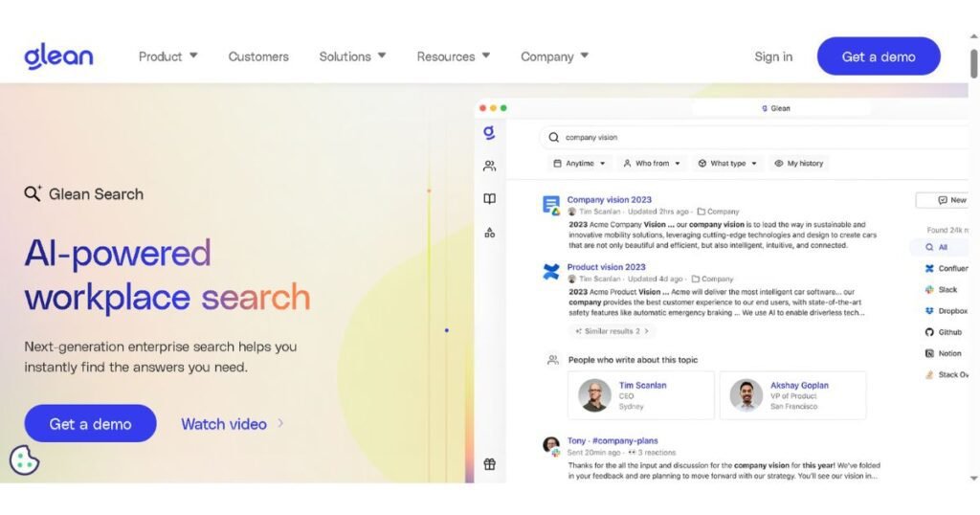Expand Similar results 2

612,330
